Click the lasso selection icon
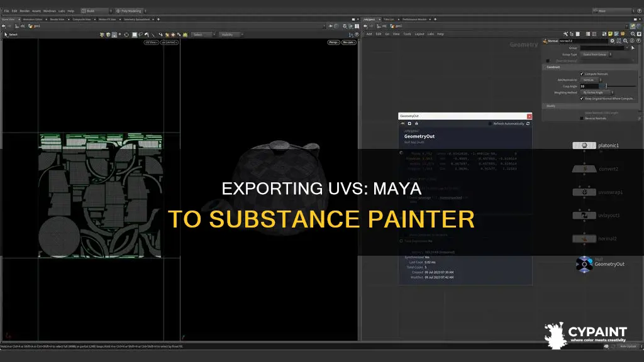 click(140, 35)
